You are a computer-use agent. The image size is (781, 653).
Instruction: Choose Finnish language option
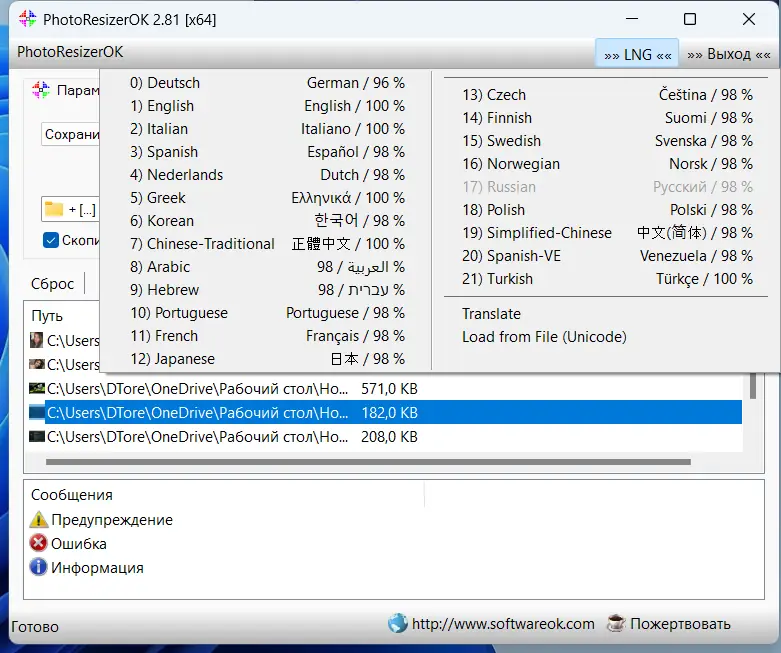point(606,118)
